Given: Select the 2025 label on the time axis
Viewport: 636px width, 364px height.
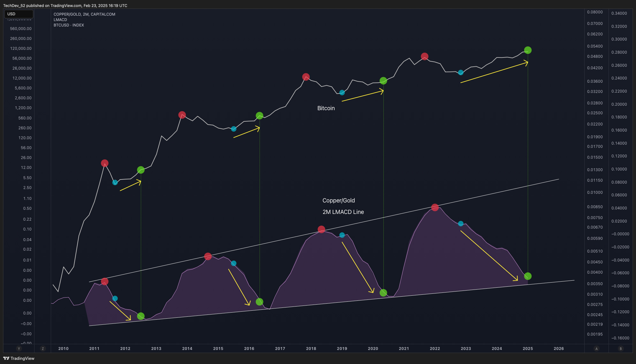Looking at the screenshot, I should tap(528, 349).
